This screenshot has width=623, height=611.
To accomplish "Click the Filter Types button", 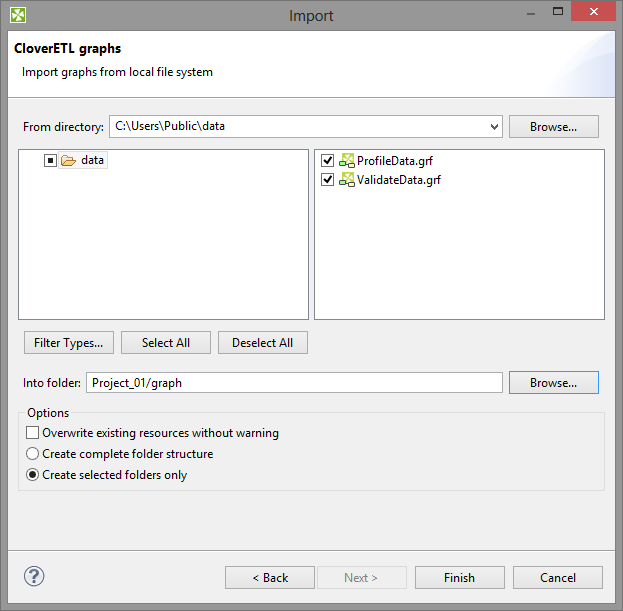I will tap(68, 343).
